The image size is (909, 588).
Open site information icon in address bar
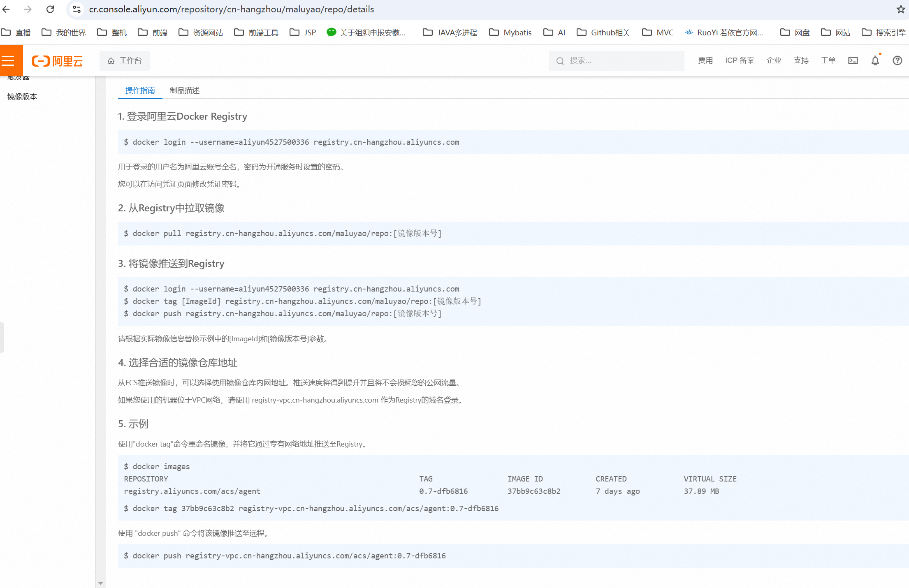77,9
